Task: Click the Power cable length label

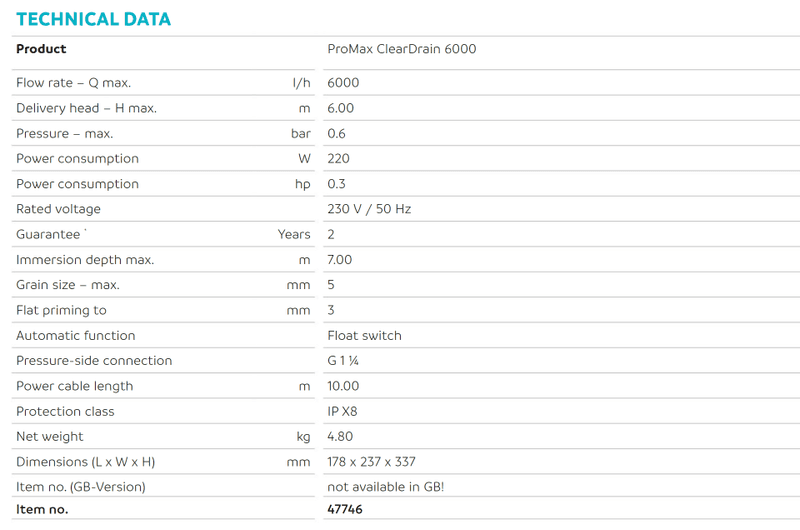Action: click(x=74, y=386)
